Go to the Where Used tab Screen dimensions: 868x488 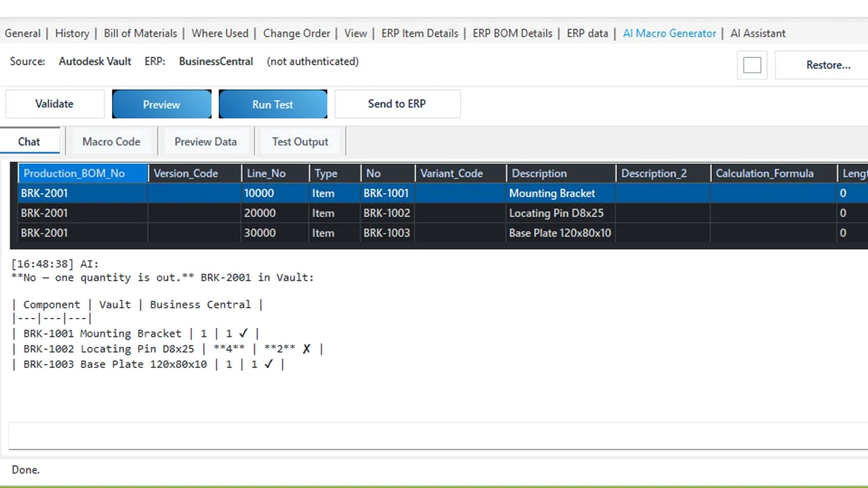pos(220,33)
